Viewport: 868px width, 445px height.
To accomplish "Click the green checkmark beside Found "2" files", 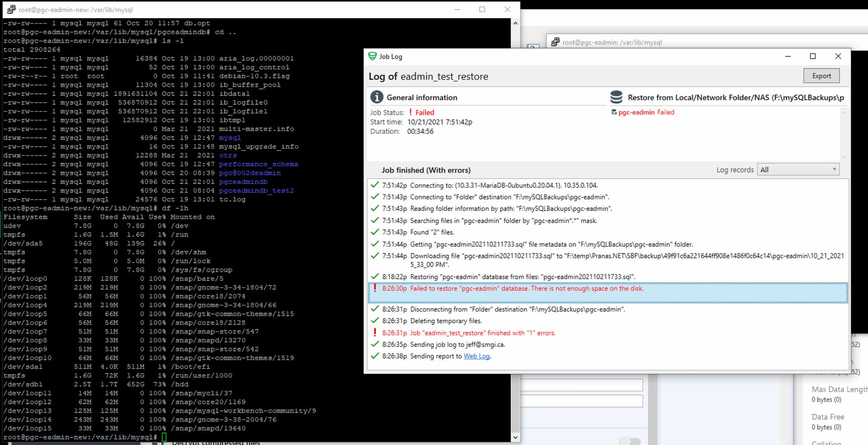I will click(375, 232).
